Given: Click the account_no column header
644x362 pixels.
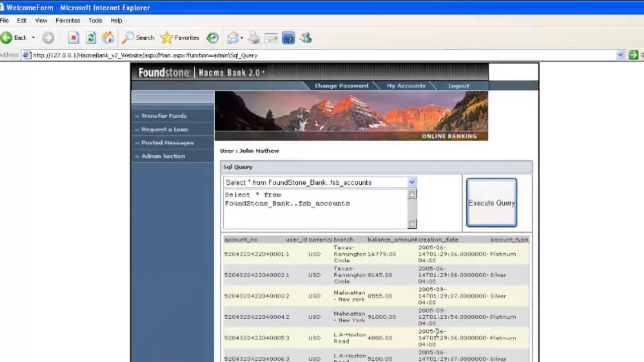Looking at the screenshot, I should (x=241, y=240).
